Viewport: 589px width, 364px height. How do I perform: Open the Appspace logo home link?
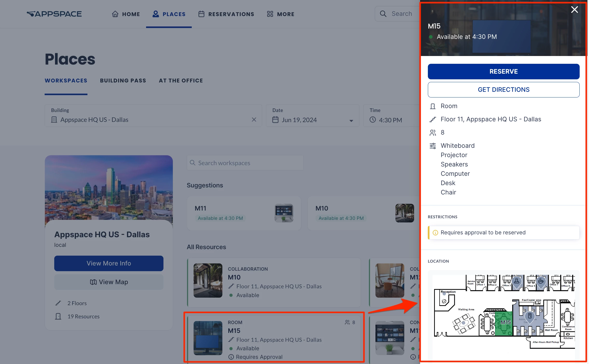click(54, 14)
